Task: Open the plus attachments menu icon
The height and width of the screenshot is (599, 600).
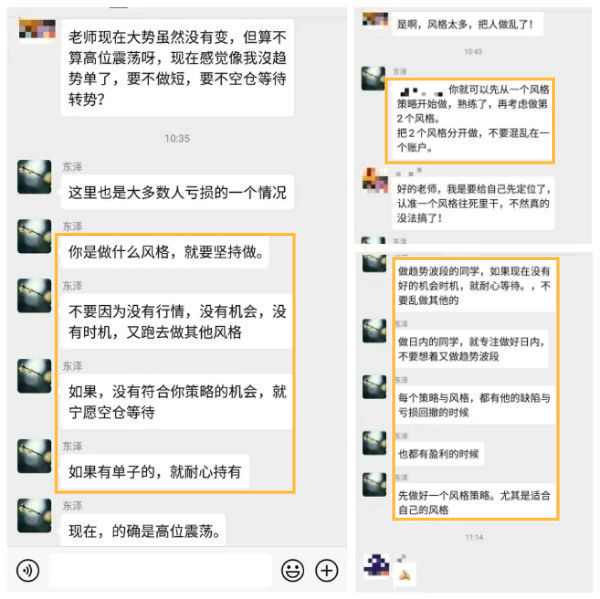Action: pyautogui.click(x=326, y=570)
